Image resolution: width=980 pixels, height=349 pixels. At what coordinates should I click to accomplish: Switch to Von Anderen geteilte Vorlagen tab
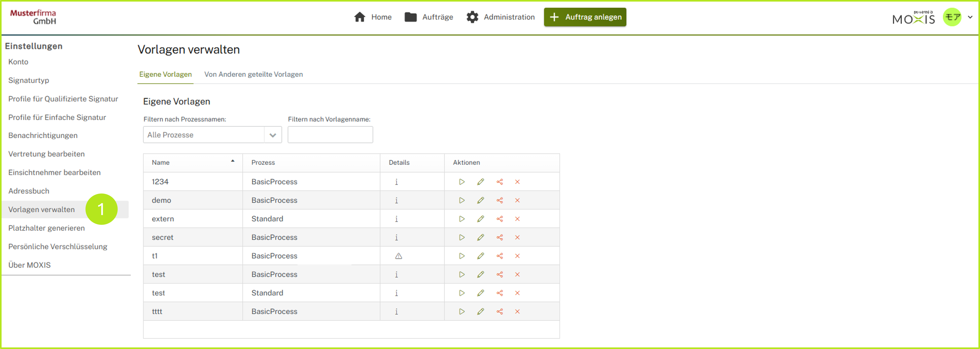253,75
